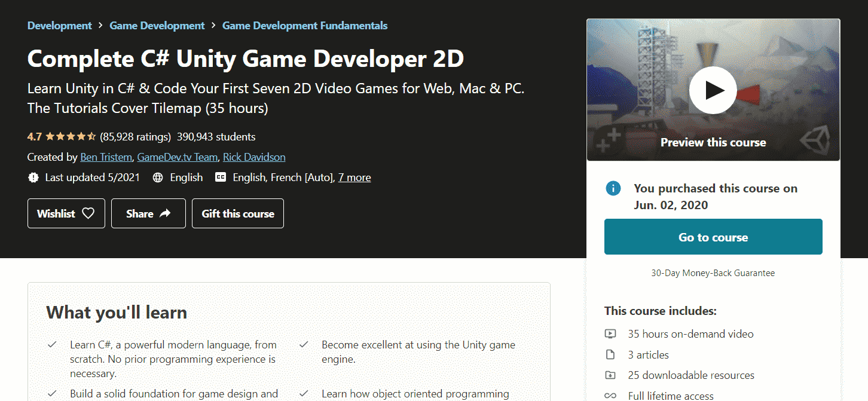Click the Last updated badge icon
This screenshot has width=868, height=401.
pos(33,177)
